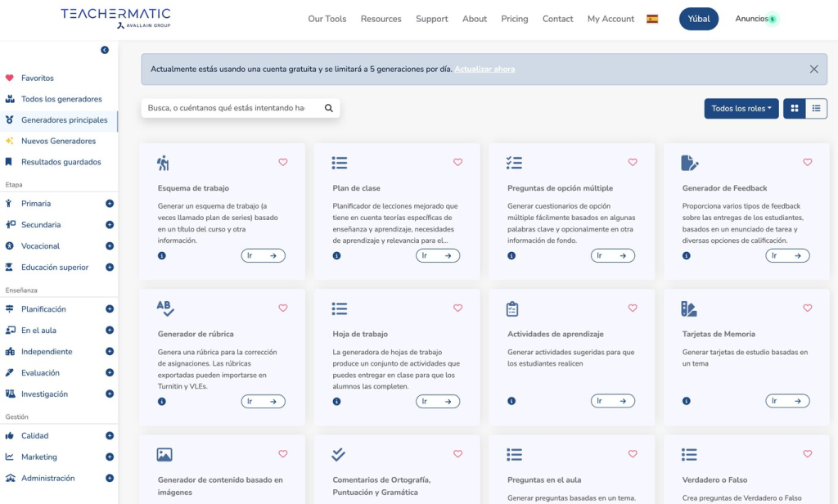The image size is (838, 504).
Task: Favorite the Verdadero o Falso card
Action: point(807,454)
